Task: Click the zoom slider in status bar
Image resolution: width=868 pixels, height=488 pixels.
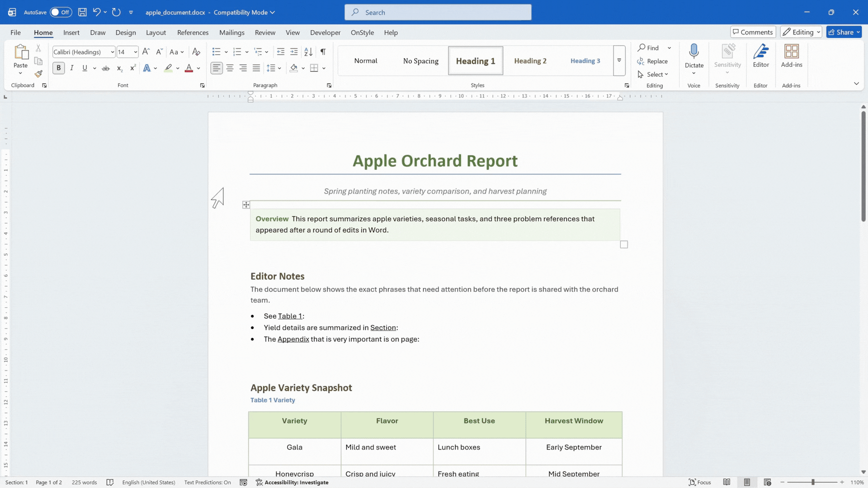Action: pyautogui.click(x=812, y=482)
